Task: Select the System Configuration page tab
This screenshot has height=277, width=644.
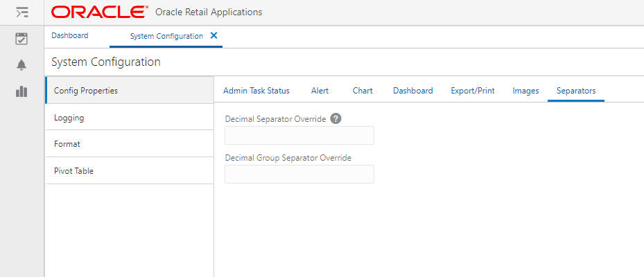Action: click(x=166, y=36)
